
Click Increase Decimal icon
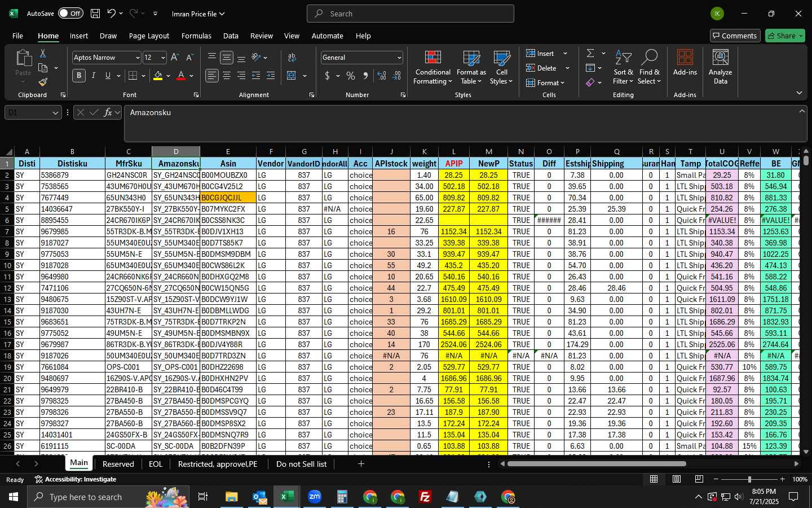(x=382, y=76)
